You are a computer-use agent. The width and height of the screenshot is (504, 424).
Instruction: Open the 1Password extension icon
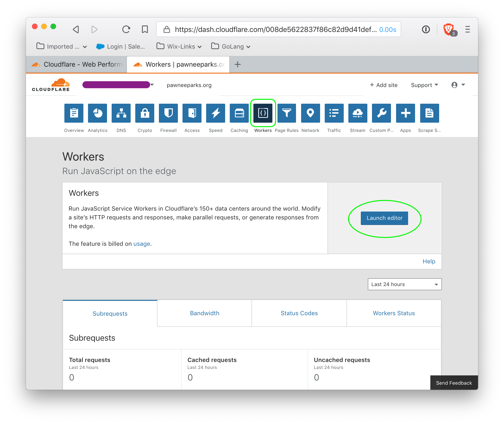coord(426,29)
